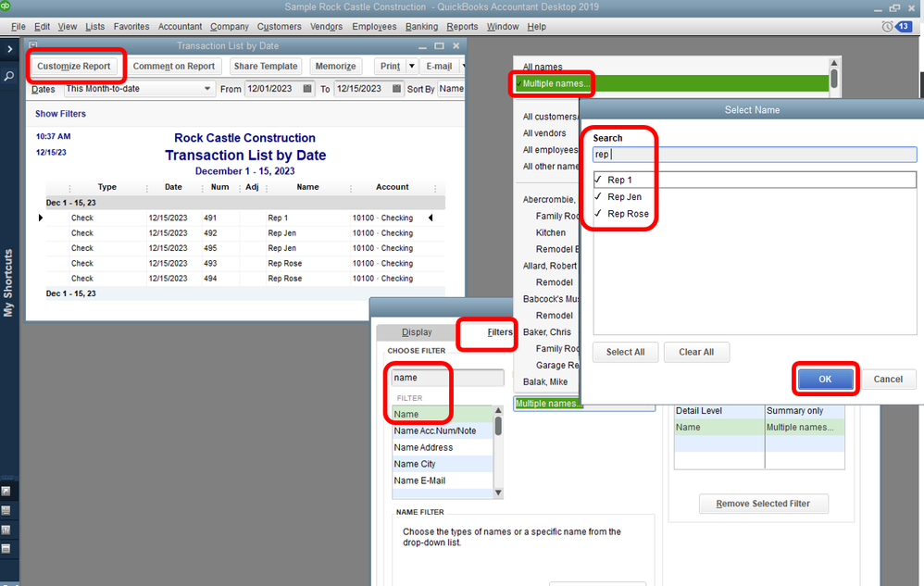
Task: Toggle the Rep 1 checkmark
Action: [x=598, y=179]
